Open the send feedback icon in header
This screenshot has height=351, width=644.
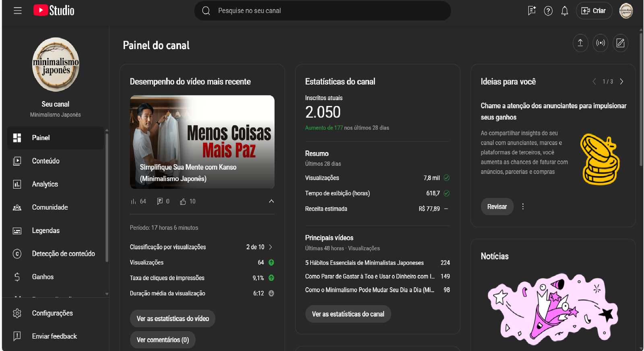point(532,11)
